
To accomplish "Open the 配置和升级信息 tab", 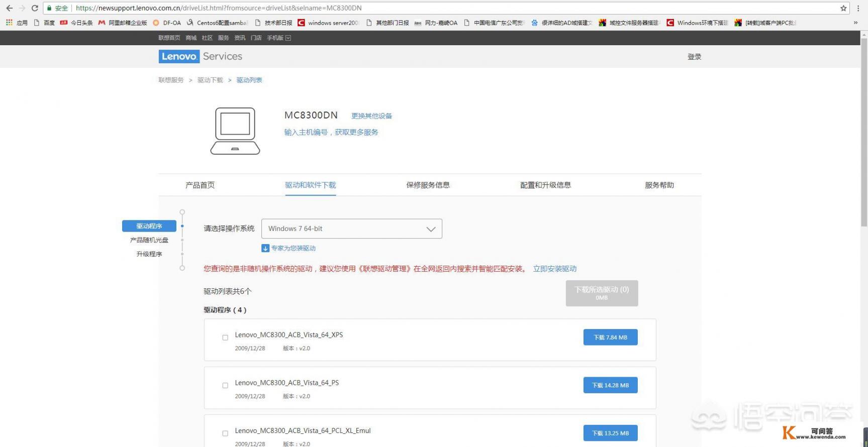I will click(x=546, y=185).
